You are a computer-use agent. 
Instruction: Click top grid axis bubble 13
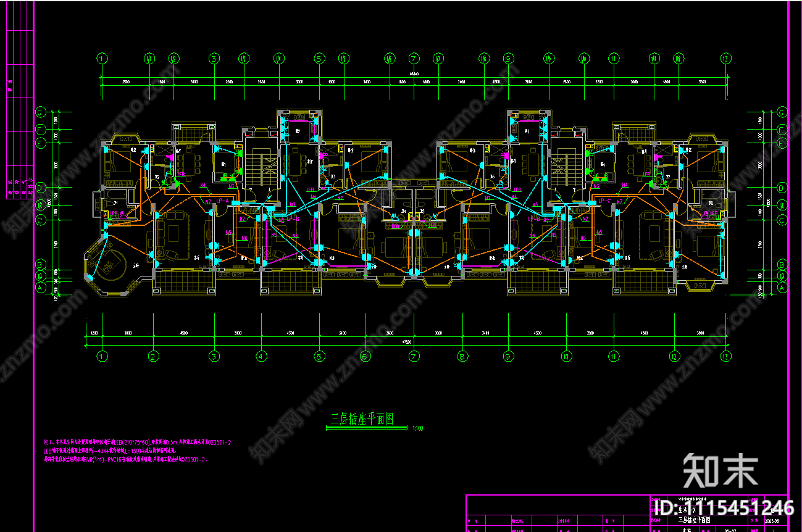[725, 59]
